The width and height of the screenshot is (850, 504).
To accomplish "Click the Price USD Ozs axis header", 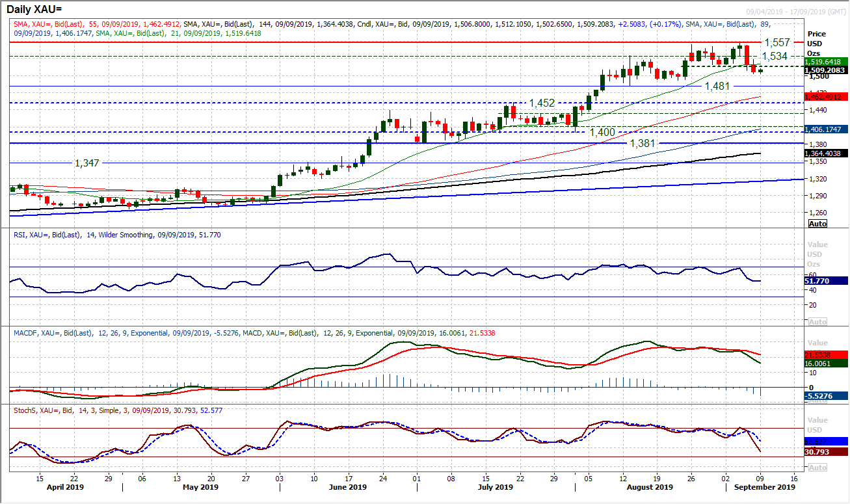I will (817, 43).
